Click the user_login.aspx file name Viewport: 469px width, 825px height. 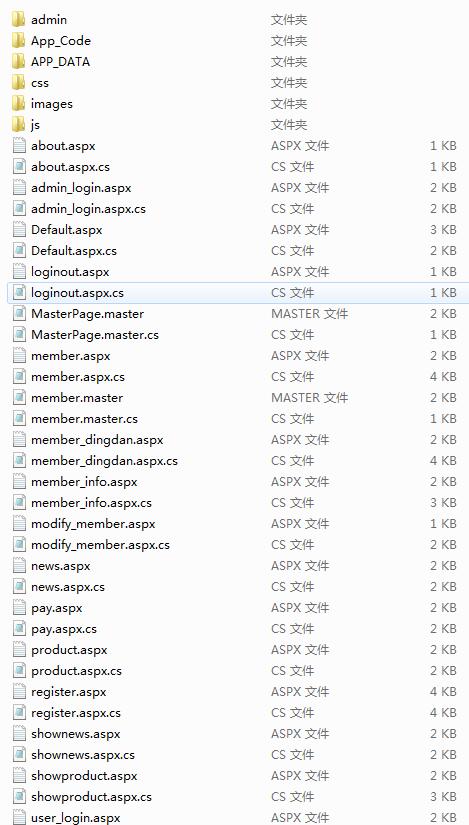click(x=76, y=818)
